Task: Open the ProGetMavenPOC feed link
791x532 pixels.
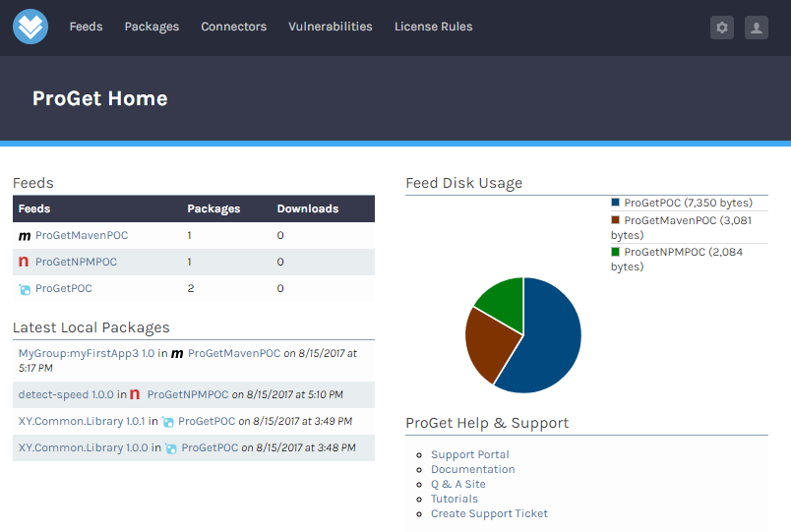Action: (82, 236)
